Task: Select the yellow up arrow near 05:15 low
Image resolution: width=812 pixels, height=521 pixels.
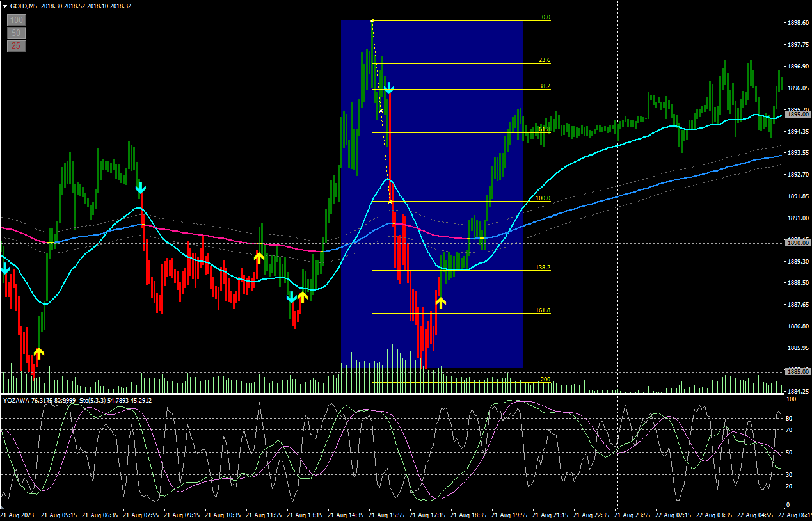Action: pyautogui.click(x=39, y=353)
